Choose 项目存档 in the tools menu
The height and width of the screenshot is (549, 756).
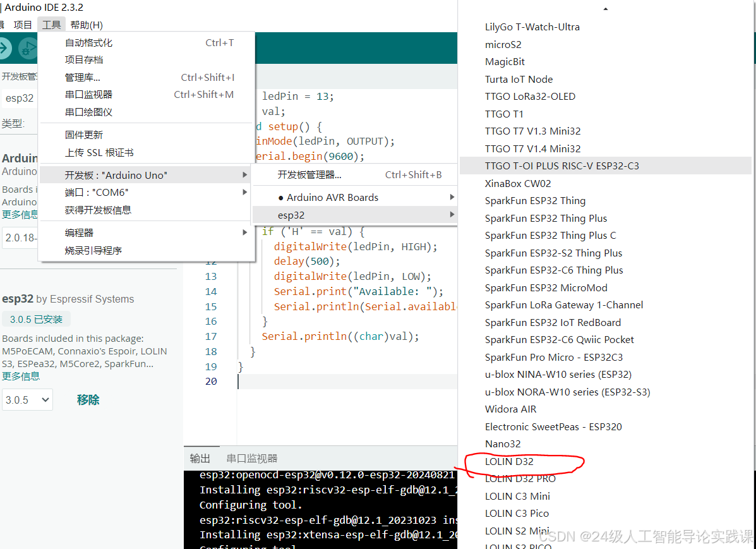point(147,60)
